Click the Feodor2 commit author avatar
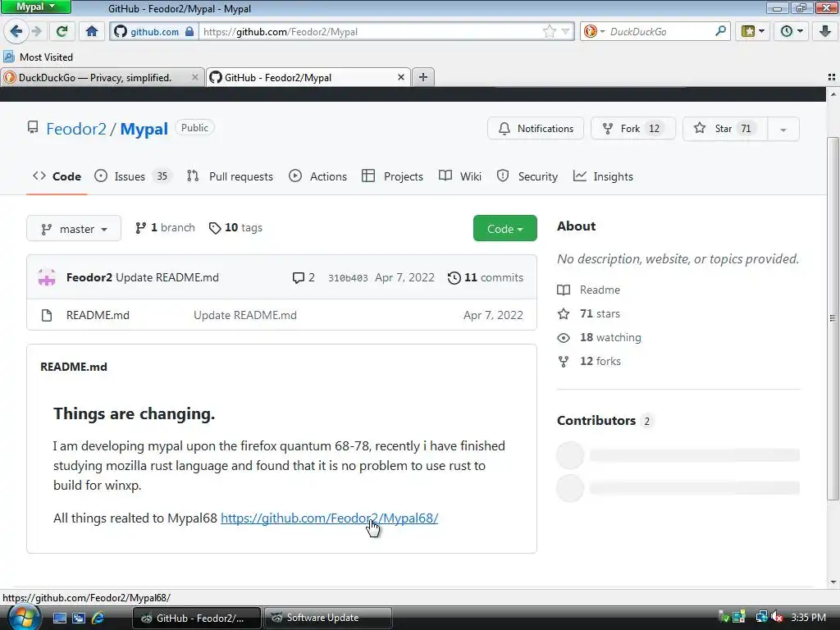This screenshot has width=840, height=630. [47, 277]
